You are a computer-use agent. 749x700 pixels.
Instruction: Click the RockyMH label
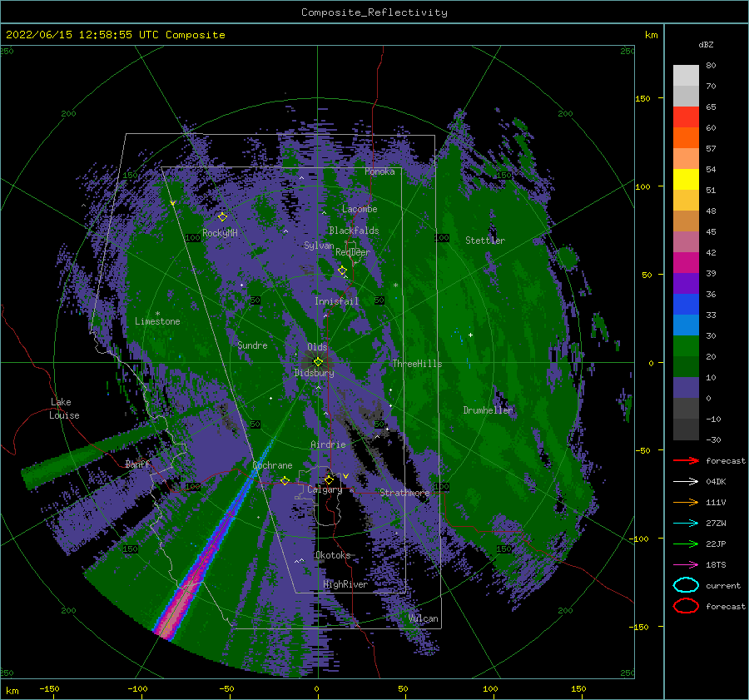220,233
